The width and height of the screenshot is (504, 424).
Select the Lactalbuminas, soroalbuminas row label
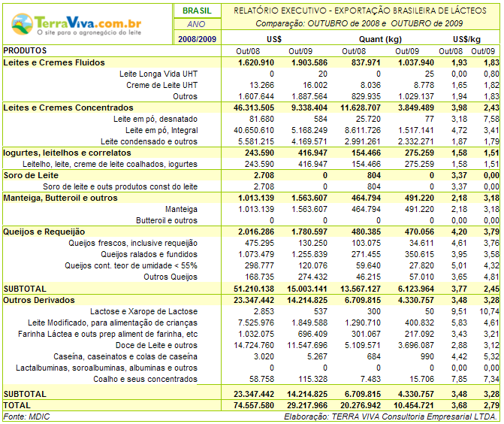click(107, 368)
